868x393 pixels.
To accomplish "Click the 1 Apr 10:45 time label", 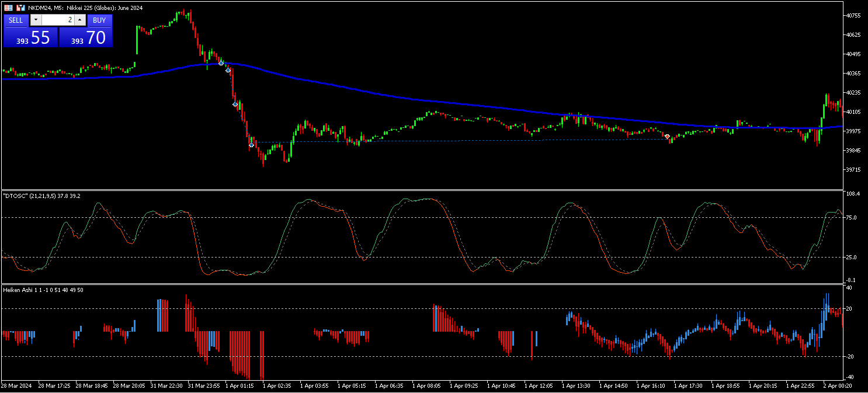I will pyautogui.click(x=502, y=386).
